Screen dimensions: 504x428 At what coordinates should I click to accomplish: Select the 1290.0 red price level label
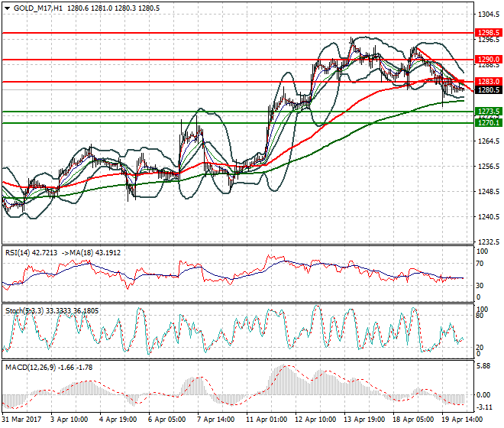point(488,60)
